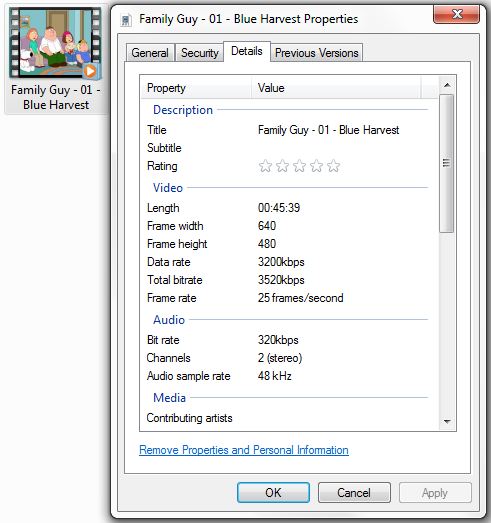491x523 pixels.
Task: Click the Subtitle property label
Action: pos(164,148)
